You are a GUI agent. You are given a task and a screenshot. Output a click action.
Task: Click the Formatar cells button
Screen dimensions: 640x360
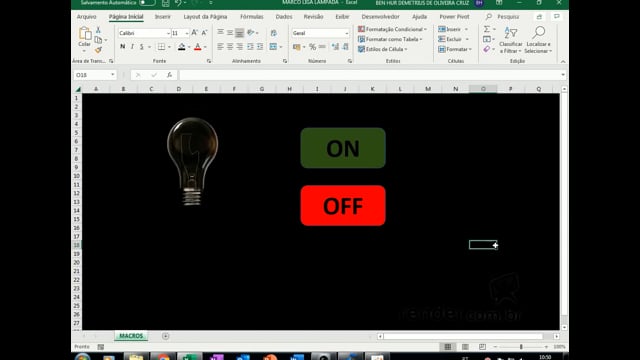click(x=455, y=49)
